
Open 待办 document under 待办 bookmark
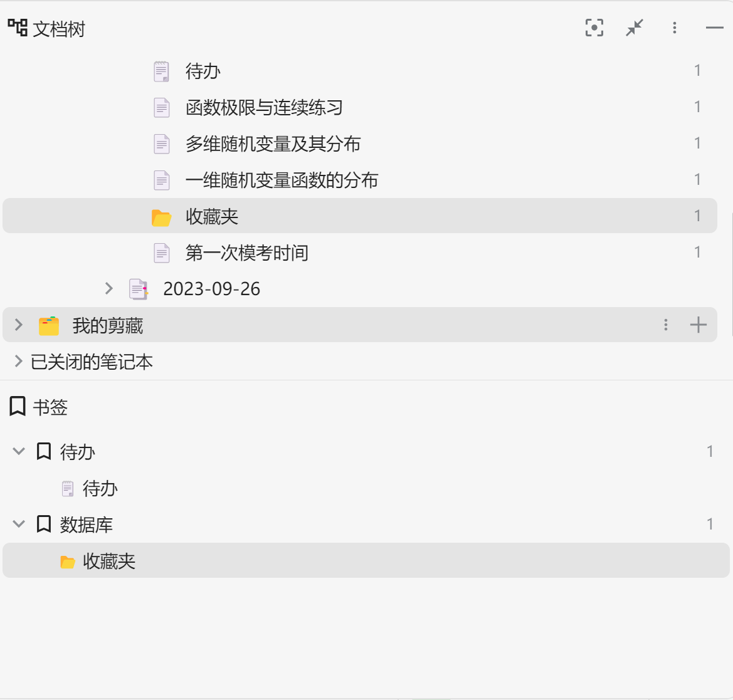100,488
